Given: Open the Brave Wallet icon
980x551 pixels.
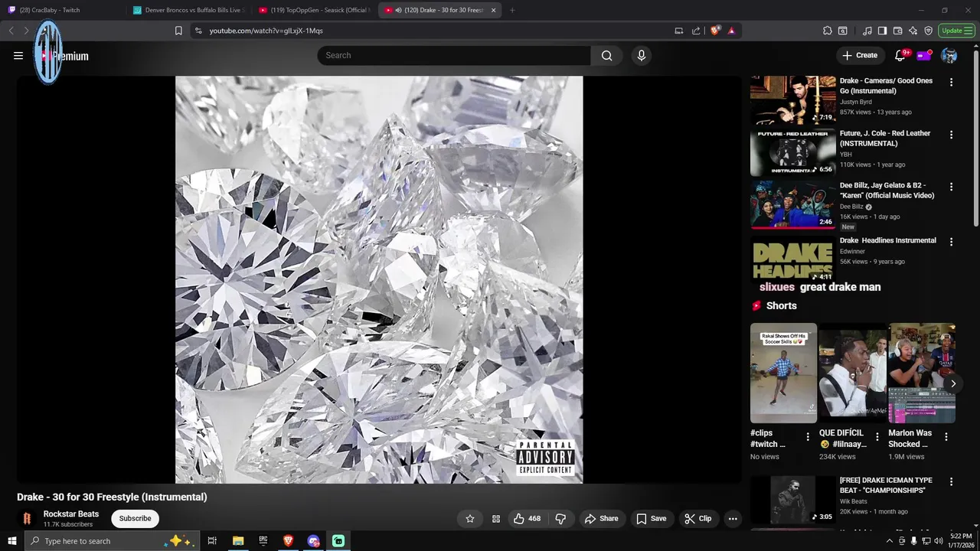Looking at the screenshot, I should click(x=898, y=31).
